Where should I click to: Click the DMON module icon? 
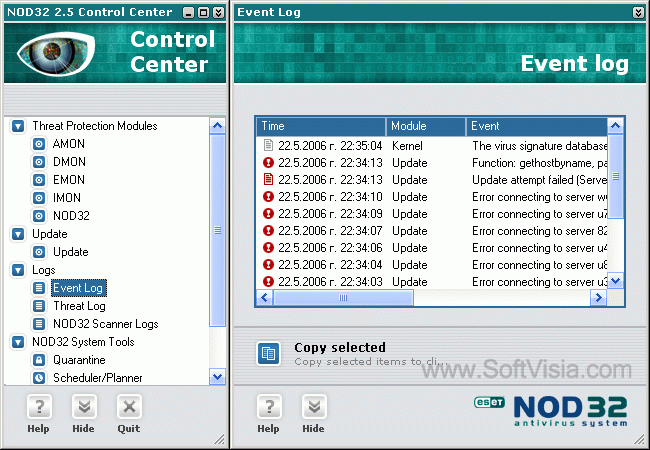(39, 162)
